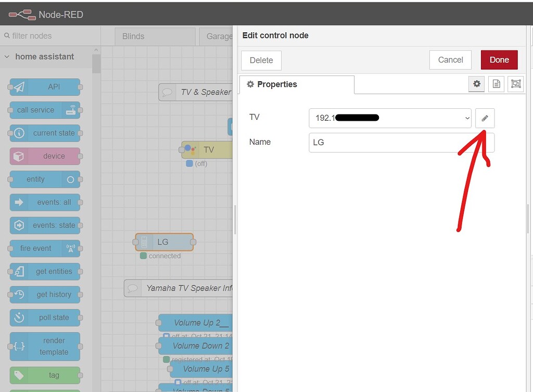
Task: Click the palette vertical scrollbar
Action: 96,64
